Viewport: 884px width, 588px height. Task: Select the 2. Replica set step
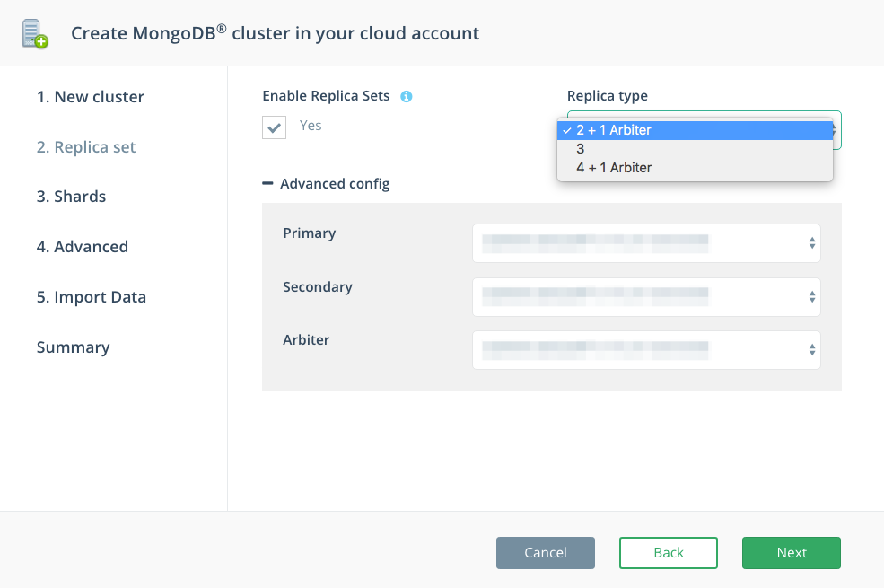(86, 147)
